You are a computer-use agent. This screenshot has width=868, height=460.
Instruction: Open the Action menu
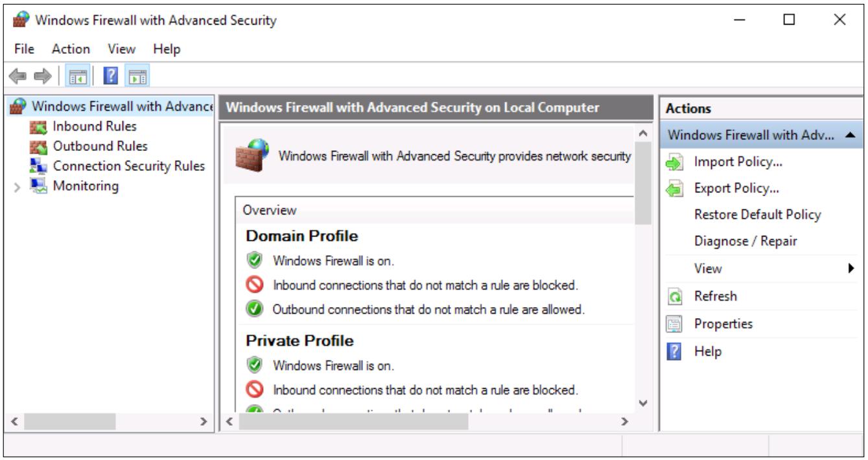click(71, 49)
